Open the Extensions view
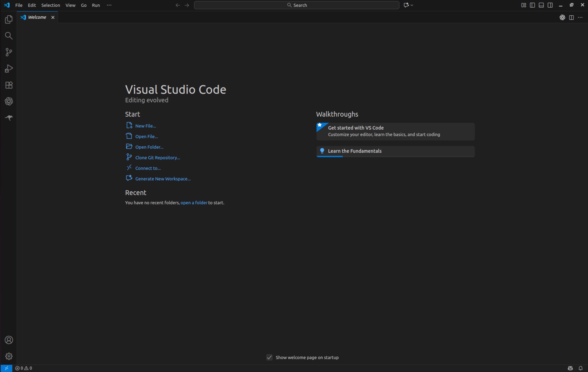Screen dimensions: 588x372 [9, 85]
